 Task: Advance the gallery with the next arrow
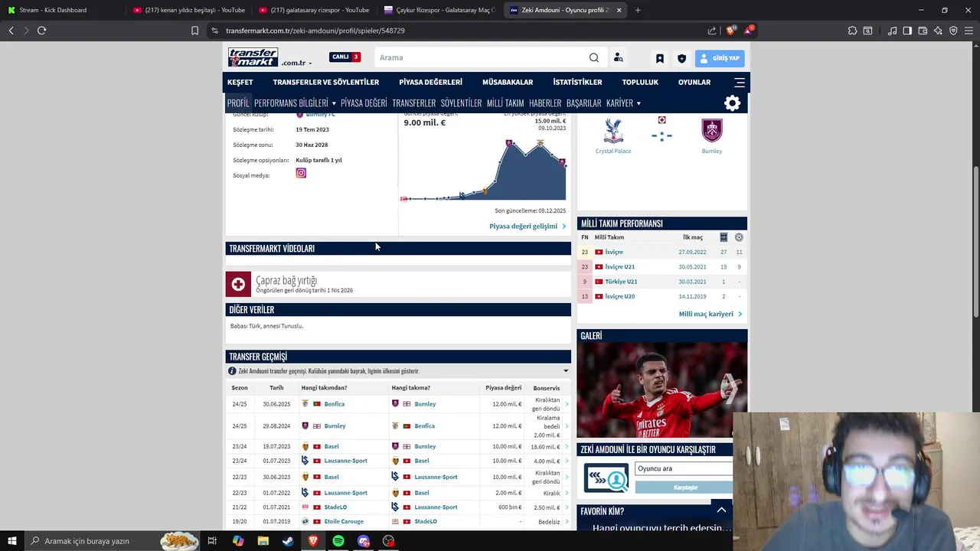(730, 389)
